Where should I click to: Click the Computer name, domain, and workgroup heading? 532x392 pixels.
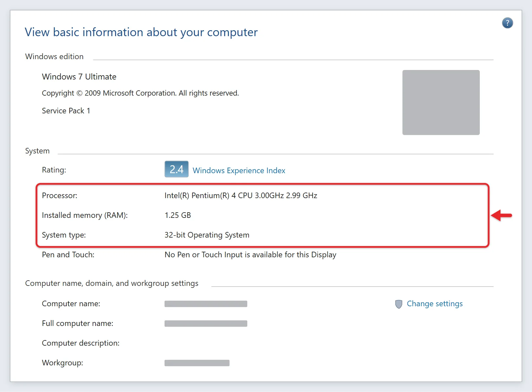[x=112, y=283]
